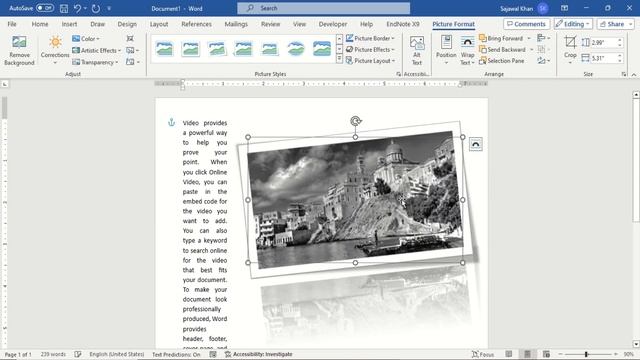Switch to Read Mode view icon

pos(509,354)
